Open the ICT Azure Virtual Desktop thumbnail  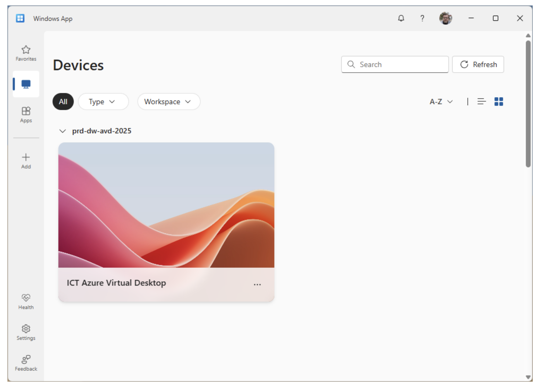(x=166, y=205)
